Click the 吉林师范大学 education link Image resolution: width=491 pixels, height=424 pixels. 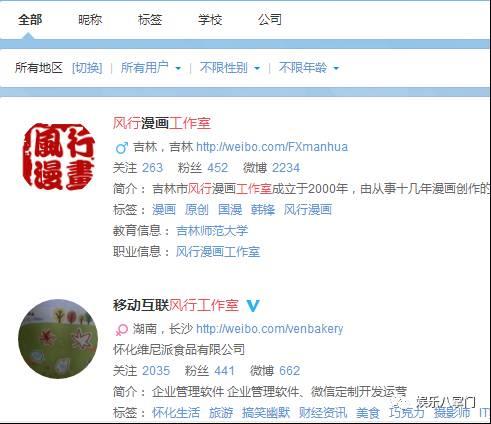[212, 231]
